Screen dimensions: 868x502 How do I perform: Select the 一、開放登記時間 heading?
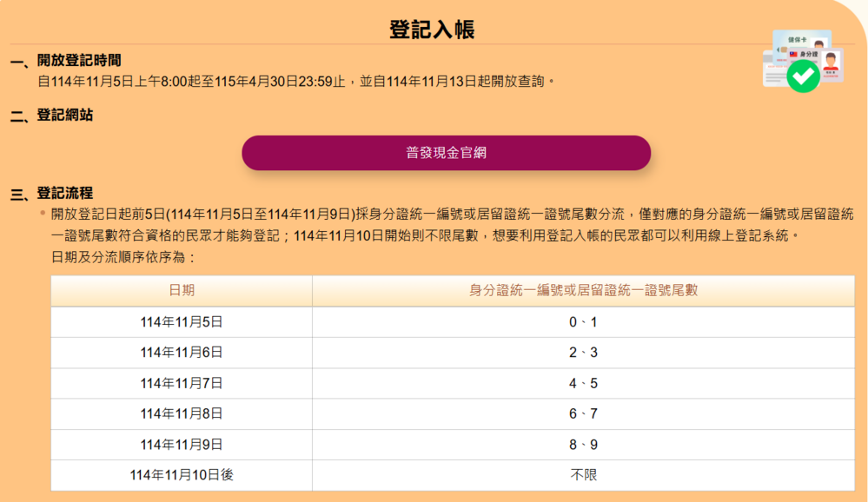coord(66,61)
